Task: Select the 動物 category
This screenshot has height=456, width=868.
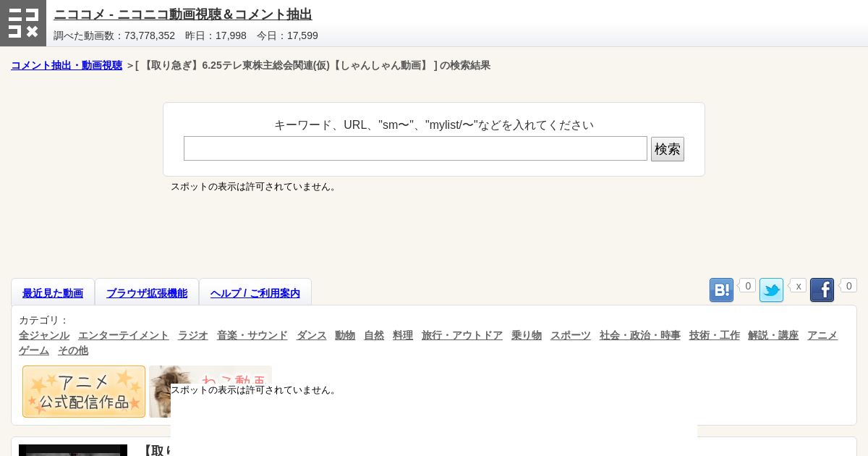Action: coord(345,335)
